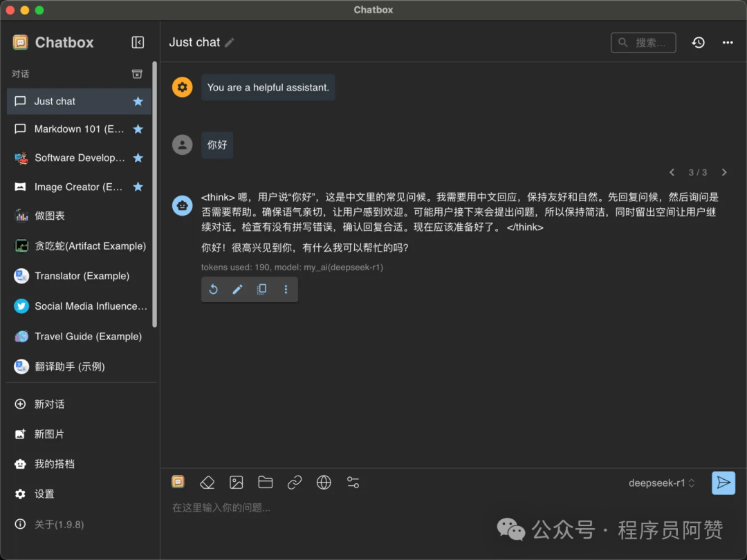Open the conversation settings sliders icon
The height and width of the screenshot is (560, 747).
353,483
